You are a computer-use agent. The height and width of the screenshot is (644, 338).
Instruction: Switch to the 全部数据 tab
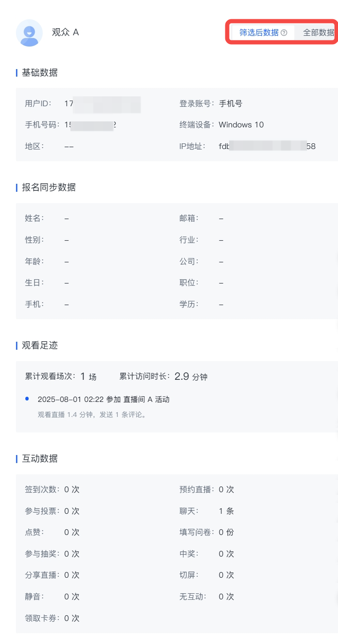click(318, 33)
